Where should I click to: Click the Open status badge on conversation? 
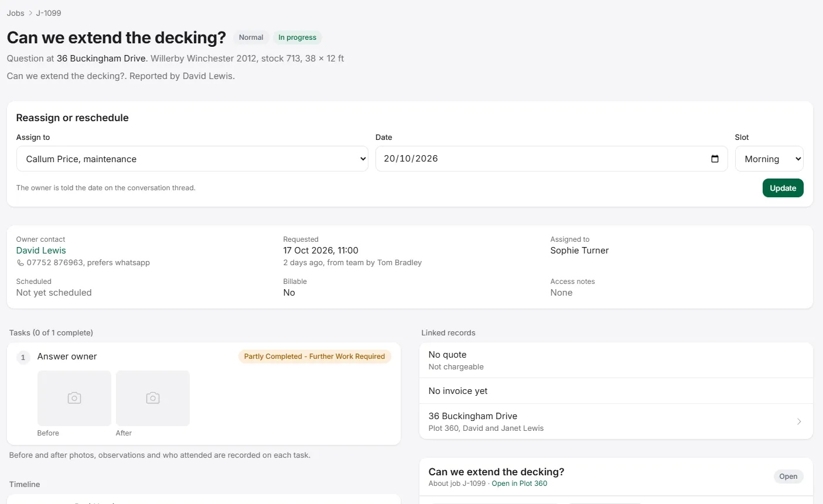(788, 476)
